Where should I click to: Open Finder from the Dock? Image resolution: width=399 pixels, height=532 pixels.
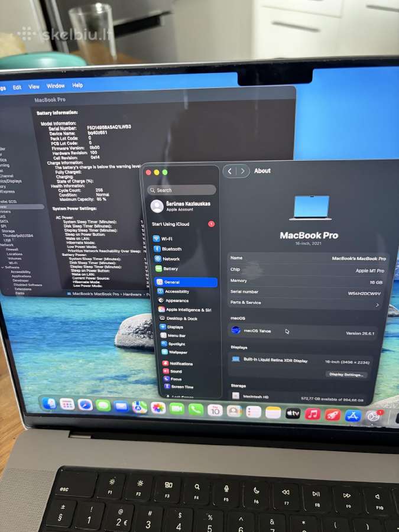tap(50, 404)
